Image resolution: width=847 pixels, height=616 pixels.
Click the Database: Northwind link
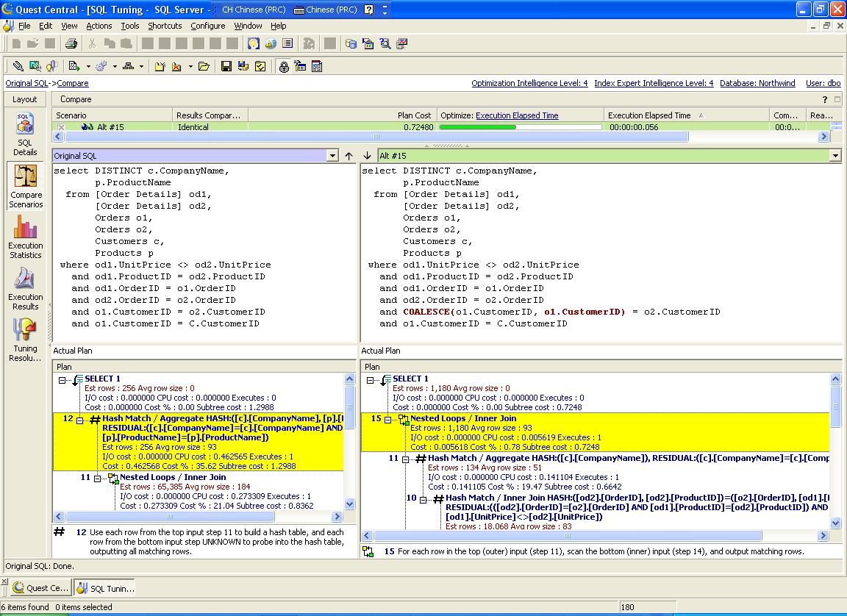[x=757, y=83]
